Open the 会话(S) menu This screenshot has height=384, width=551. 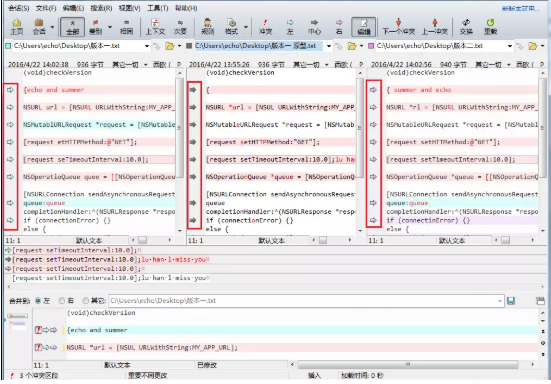tap(19, 8)
